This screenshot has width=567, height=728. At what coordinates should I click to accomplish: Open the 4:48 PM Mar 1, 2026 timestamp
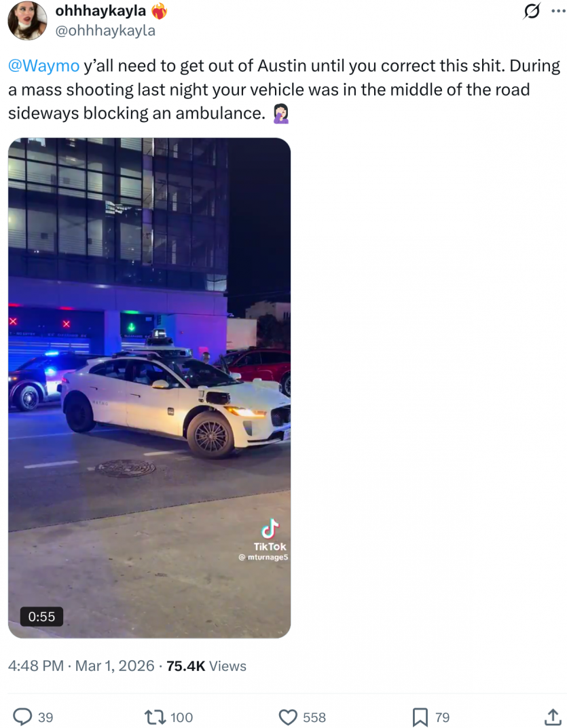pos(81,666)
